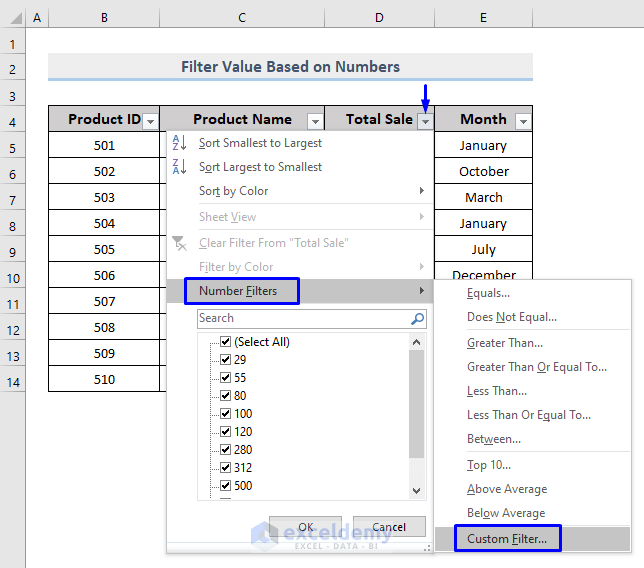Expand the Sheet View submenu arrow

[422, 216]
